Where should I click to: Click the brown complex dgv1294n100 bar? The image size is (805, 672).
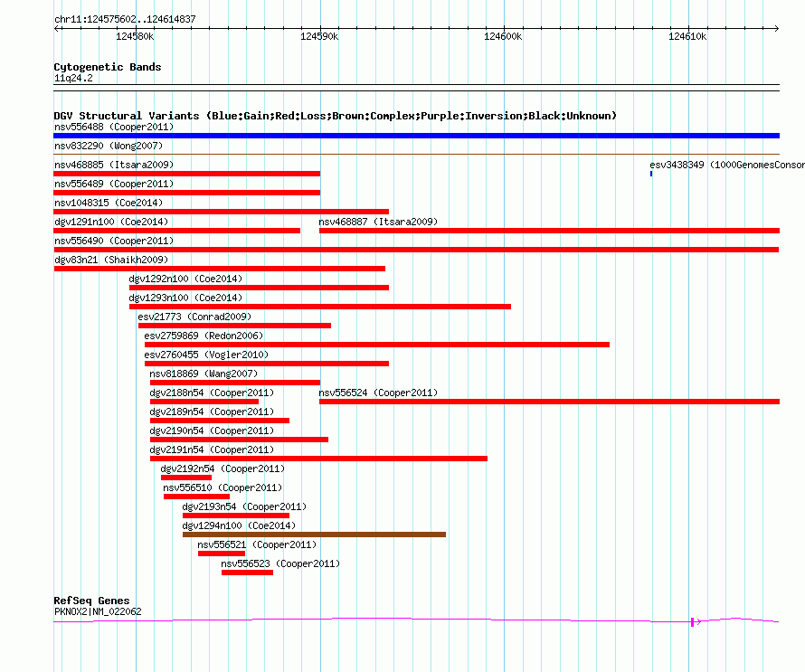tap(314, 535)
